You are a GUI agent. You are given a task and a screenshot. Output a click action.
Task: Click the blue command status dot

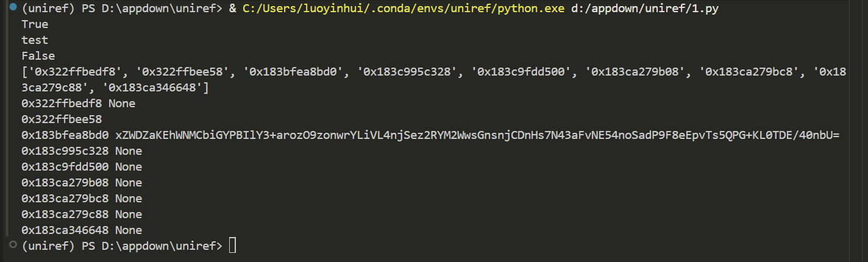[x=13, y=9]
